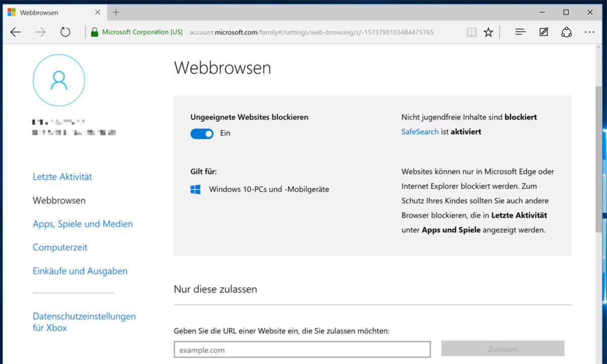607x364 pixels.
Task: Click the forward navigation arrow
Action: click(40, 32)
